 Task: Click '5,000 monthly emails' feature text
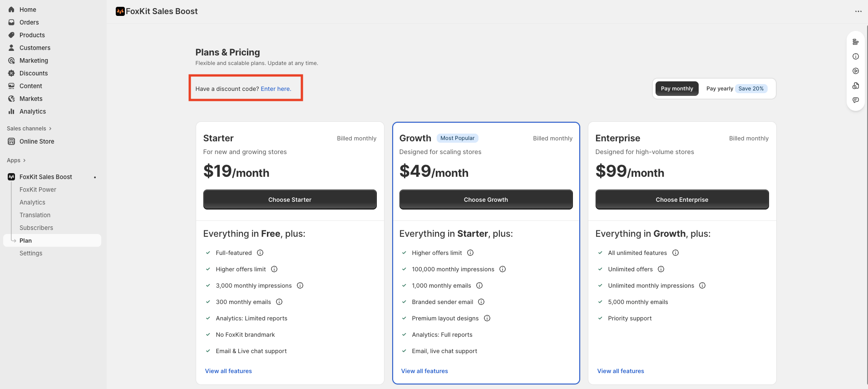click(638, 302)
